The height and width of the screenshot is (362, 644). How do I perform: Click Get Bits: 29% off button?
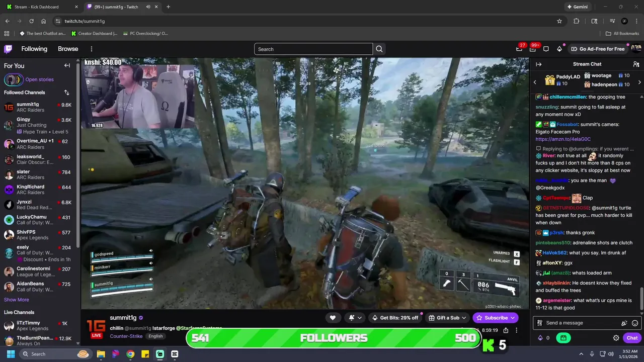tap(395, 318)
